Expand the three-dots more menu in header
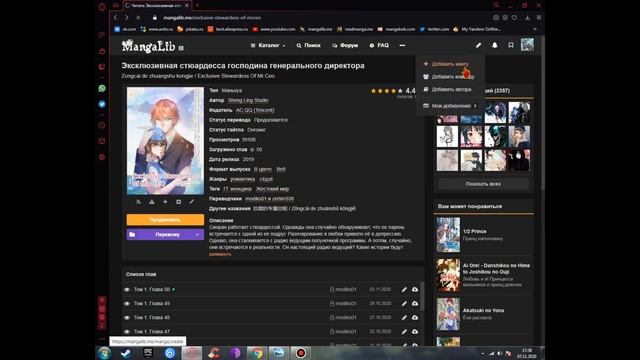 coord(402,45)
